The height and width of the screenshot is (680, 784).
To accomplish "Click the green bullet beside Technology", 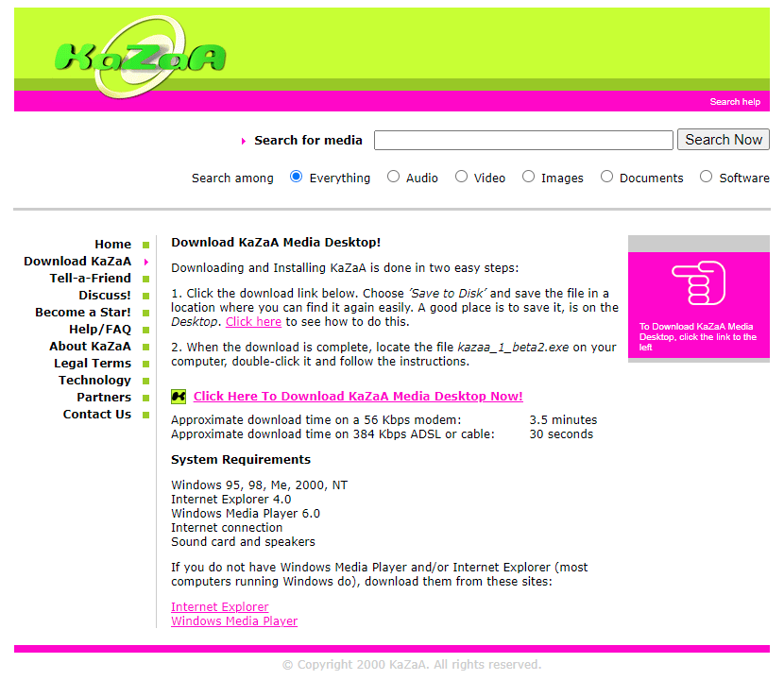I will pyautogui.click(x=146, y=381).
